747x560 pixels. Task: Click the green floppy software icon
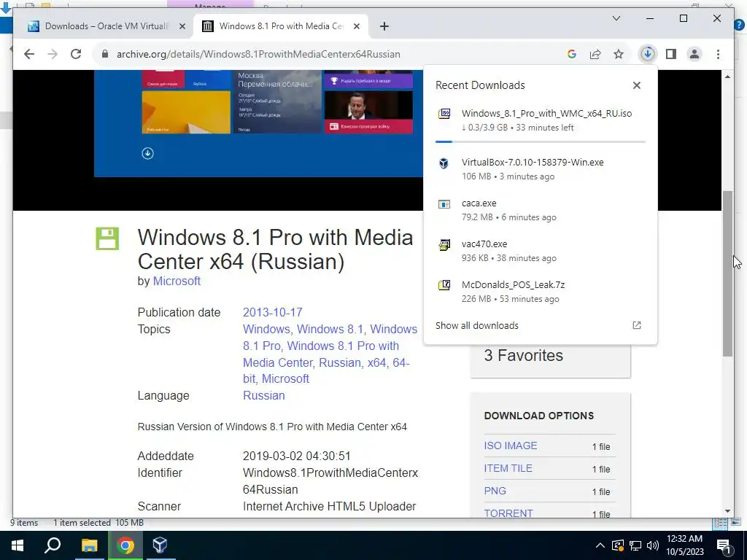click(x=107, y=238)
